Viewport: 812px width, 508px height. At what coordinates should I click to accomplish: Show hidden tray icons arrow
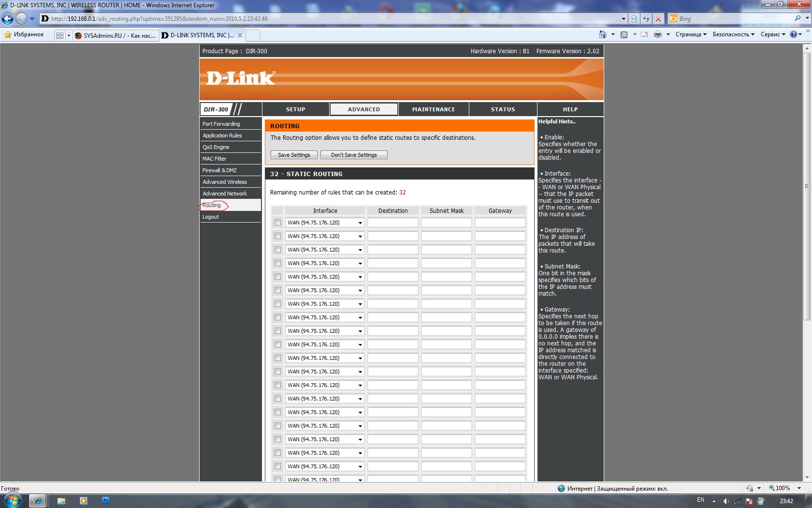714,501
